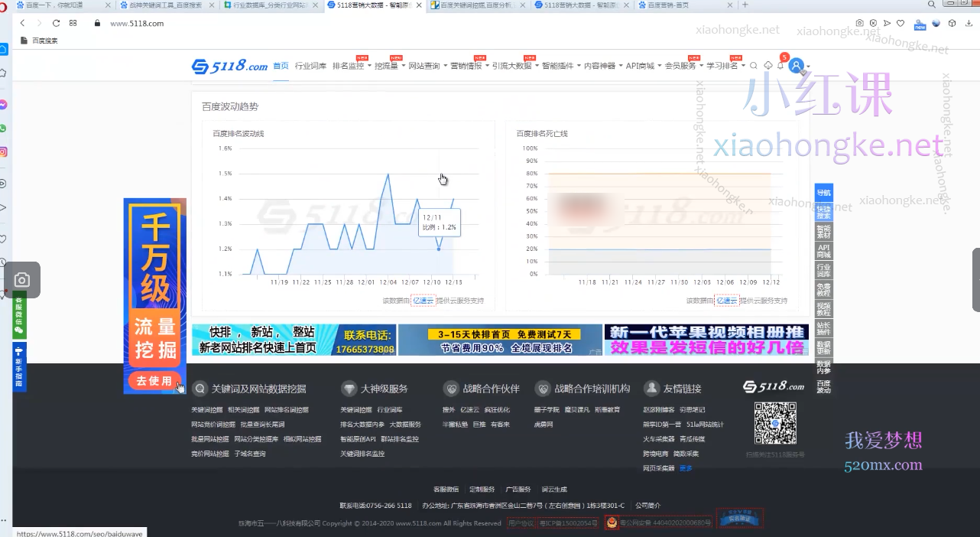Click the cube extension icon in browser toolbar
This screenshot has width=980, height=537.
(952, 23)
